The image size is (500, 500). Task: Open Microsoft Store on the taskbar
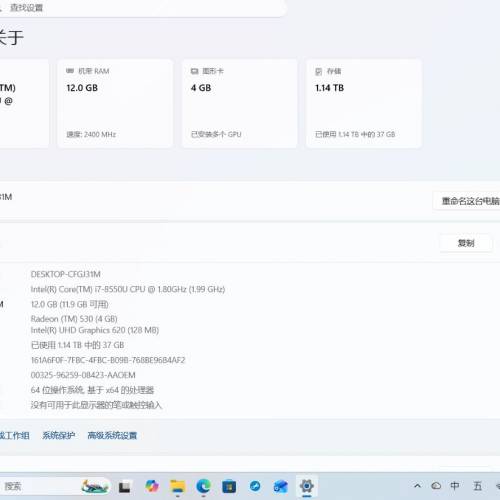coord(229,487)
